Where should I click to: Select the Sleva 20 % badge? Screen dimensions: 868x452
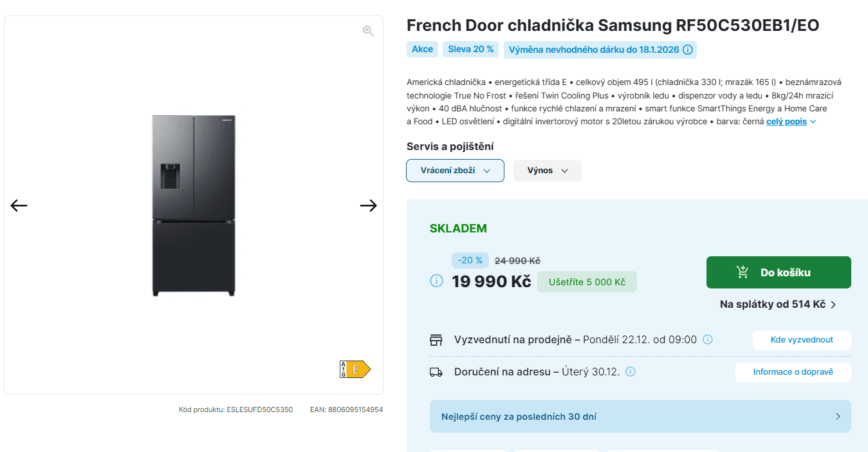click(x=470, y=49)
